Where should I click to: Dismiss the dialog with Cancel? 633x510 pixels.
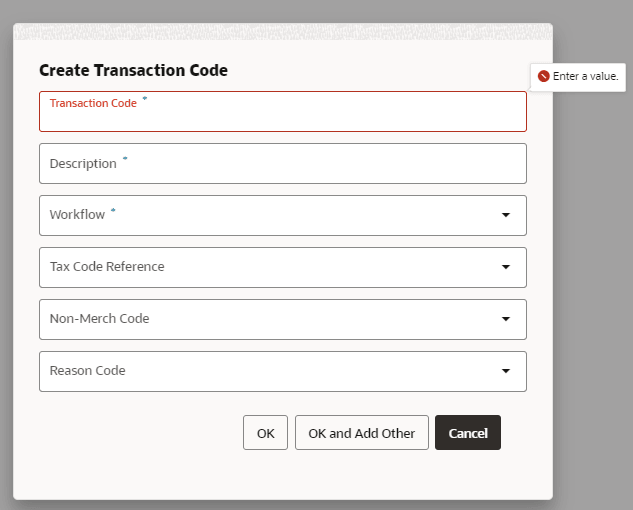[468, 432]
